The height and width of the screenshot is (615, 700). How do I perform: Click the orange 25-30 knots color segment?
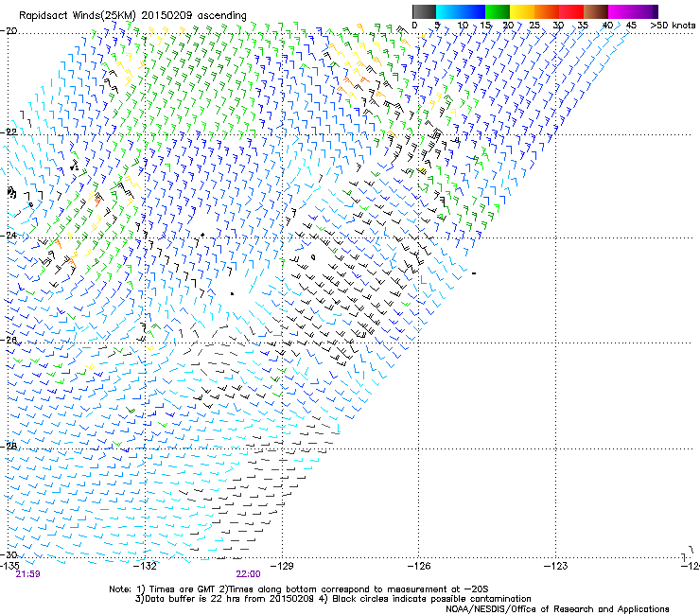(x=547, y=11)
